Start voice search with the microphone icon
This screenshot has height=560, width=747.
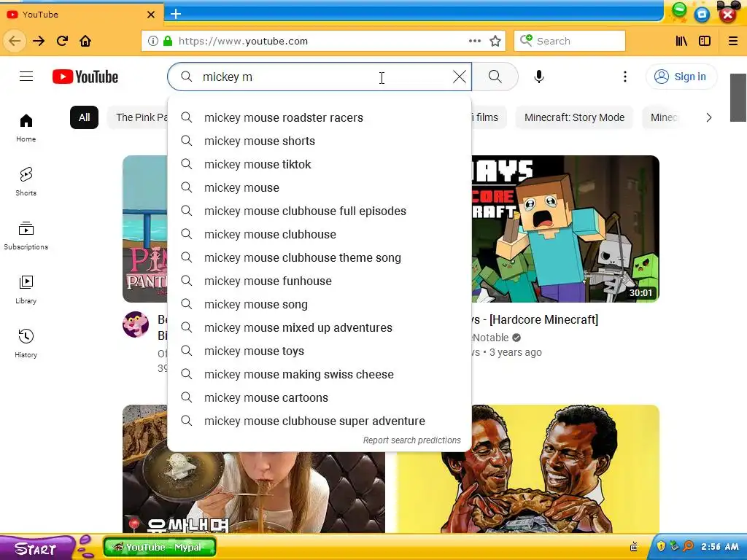(539, 77)
